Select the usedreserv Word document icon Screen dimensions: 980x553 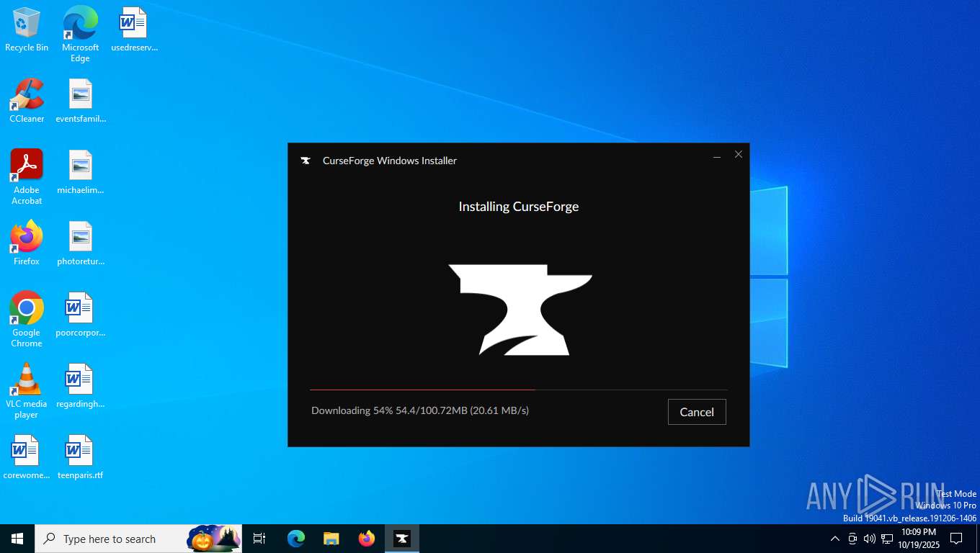[134, 30]
